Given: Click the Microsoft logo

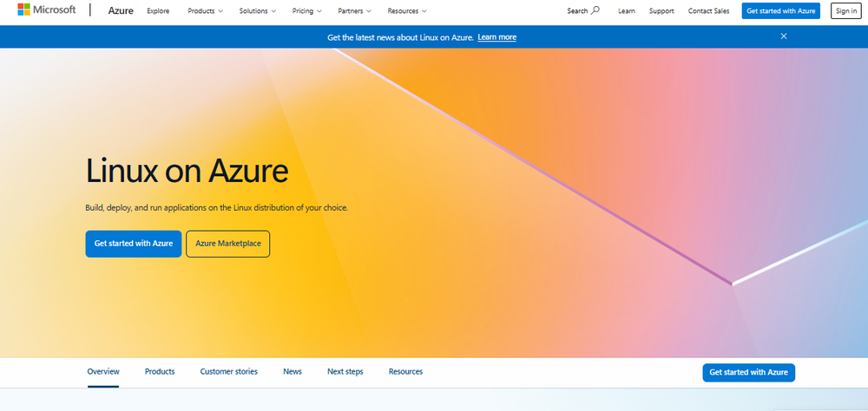Looking at the screenshot, I should (x=47, y=10).
